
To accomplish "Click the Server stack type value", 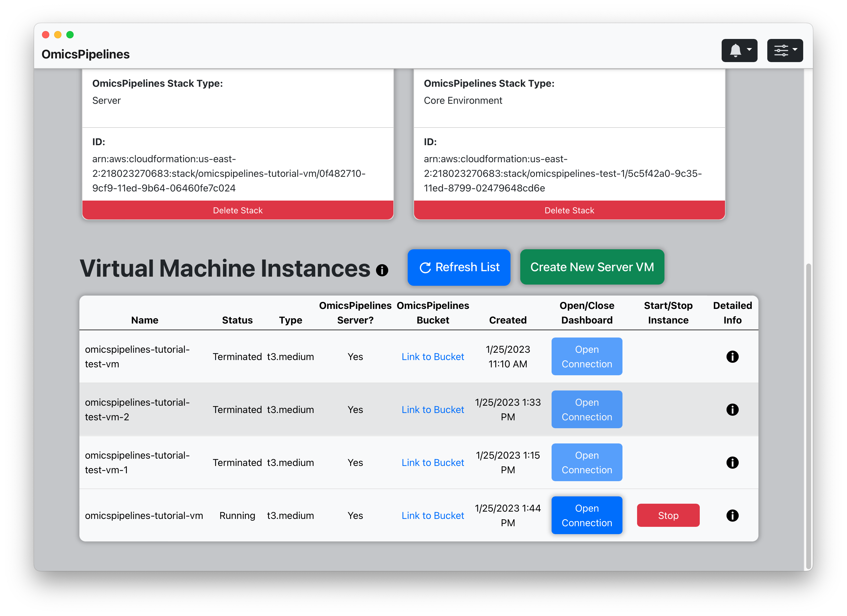I will pyautogui.click(x=106, y=100).
